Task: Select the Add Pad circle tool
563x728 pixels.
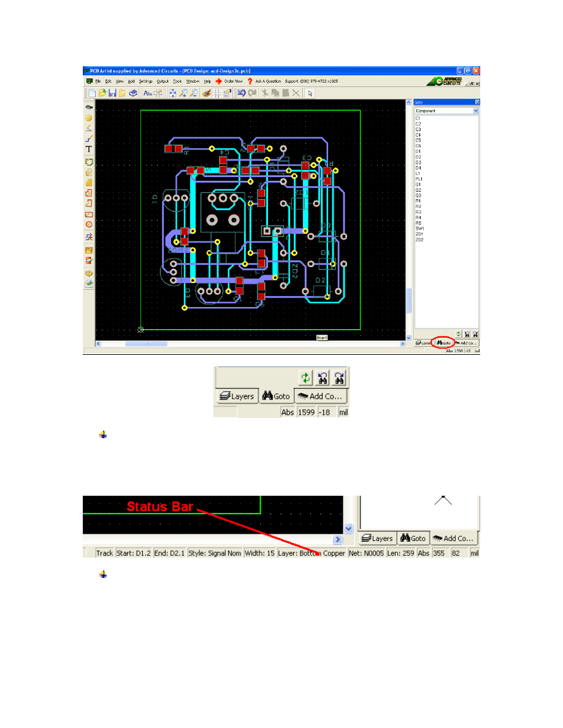Action: pos(89,118)
